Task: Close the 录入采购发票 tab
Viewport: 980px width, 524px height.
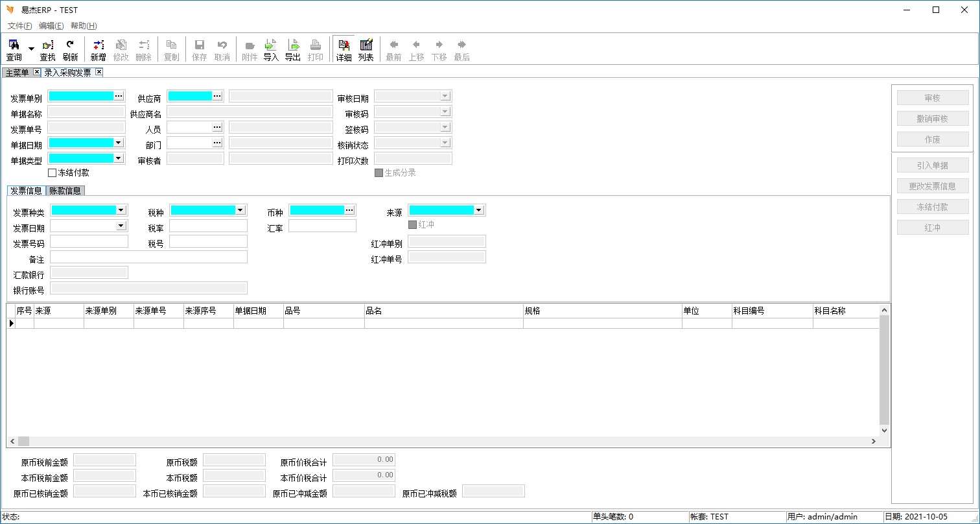Action: click(99, 72)
